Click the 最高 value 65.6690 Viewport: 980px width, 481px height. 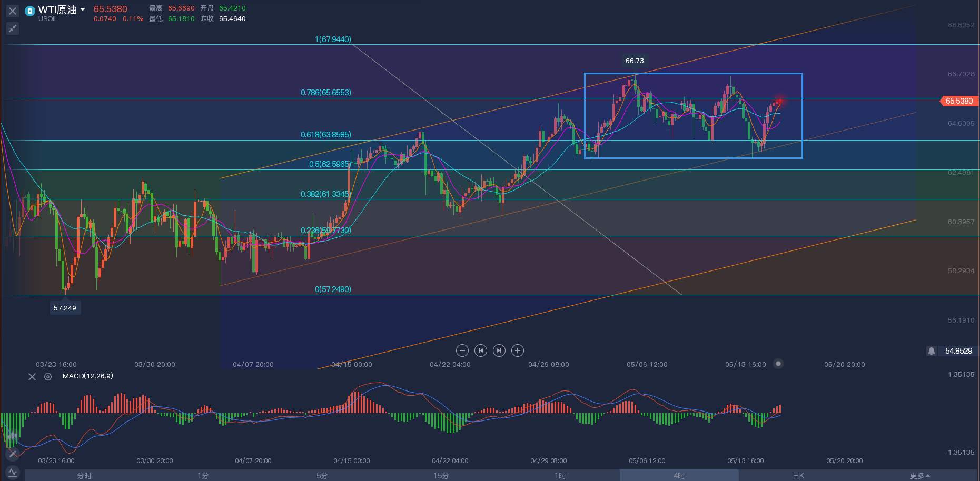tap(181, 8)
